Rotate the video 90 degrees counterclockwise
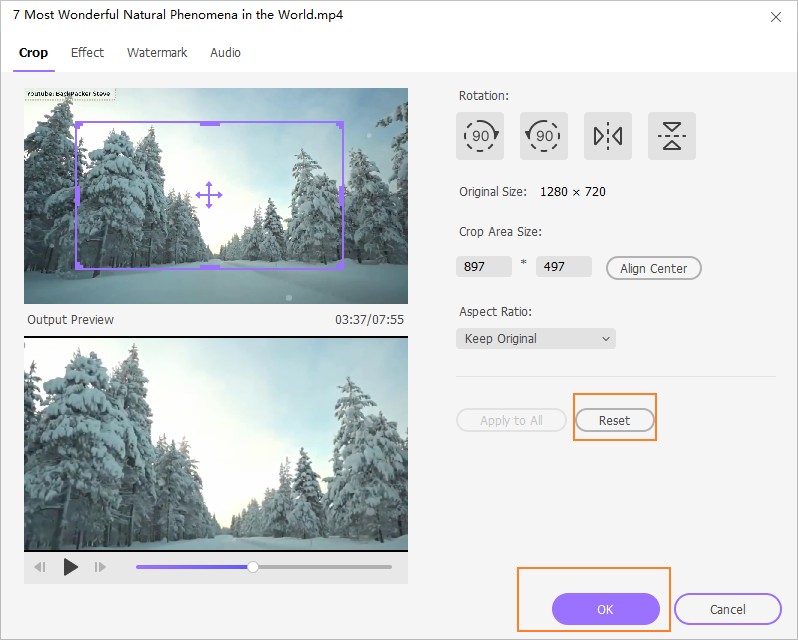This screenshot has width=798, height=640. [x=544, y=136]
